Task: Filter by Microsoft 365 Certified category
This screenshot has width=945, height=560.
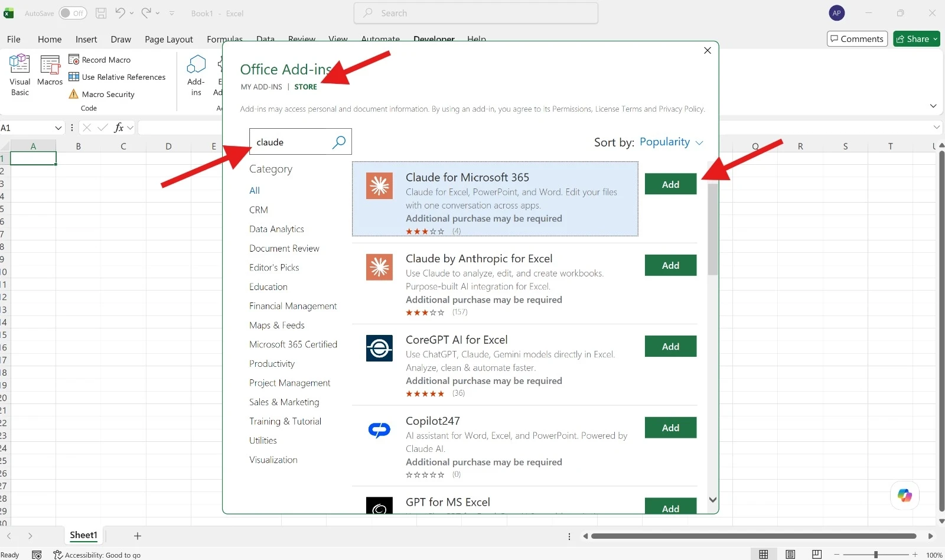Action: (293, 344)
